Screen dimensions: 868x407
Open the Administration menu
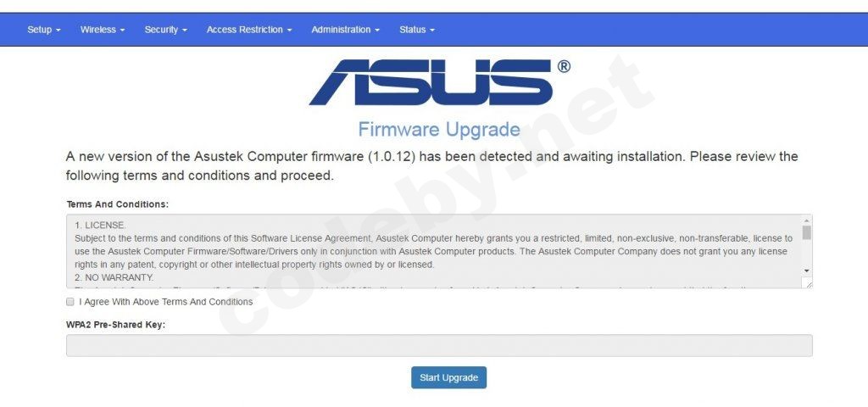coord(345,30)
